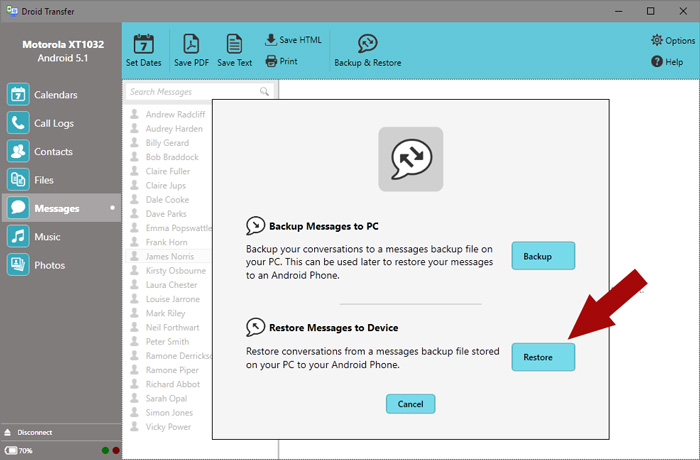700x460 pixels.
Task: Open Files section in the sidebar
Action: (x=61, y=180)
